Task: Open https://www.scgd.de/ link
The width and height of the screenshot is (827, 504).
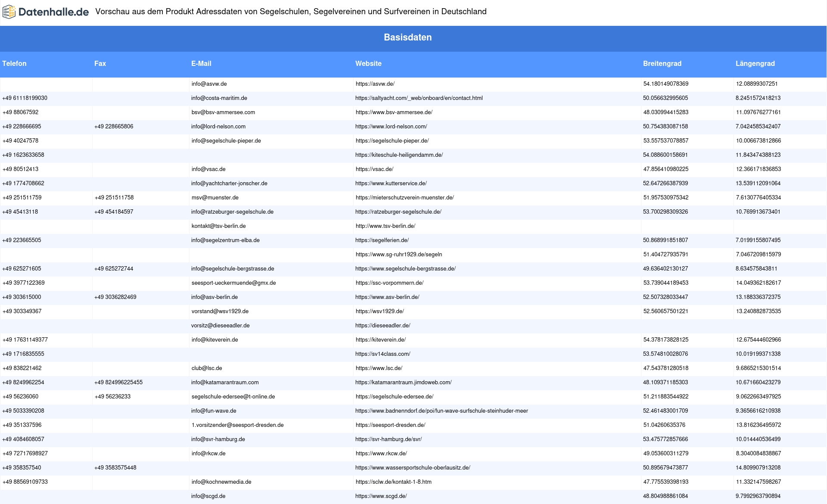Action: pyautogui.click(x=381, y=496)
